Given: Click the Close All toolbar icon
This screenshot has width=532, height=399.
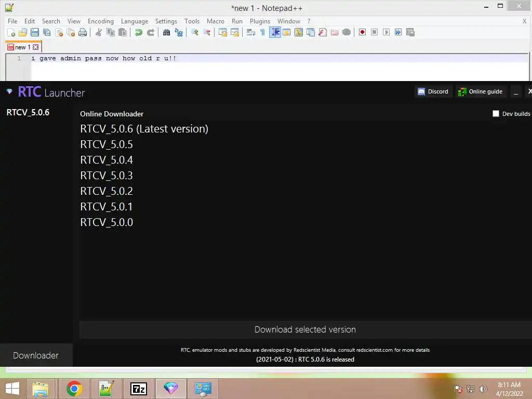Looking at the screenshot, I should pyautogui.click(x=71, y=32).
